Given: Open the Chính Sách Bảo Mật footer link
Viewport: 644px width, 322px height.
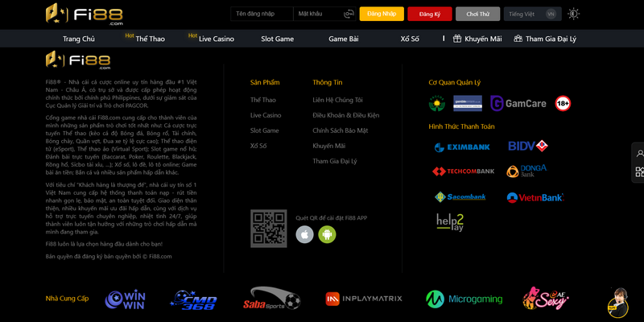Looking at the screenshot, I should (x=340, y=130).
